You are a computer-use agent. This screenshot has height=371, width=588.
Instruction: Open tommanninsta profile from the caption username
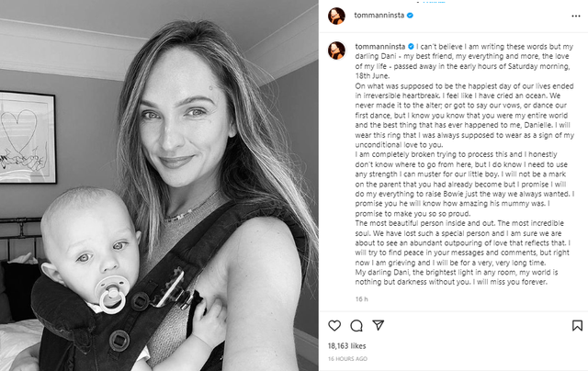point(379,43)
